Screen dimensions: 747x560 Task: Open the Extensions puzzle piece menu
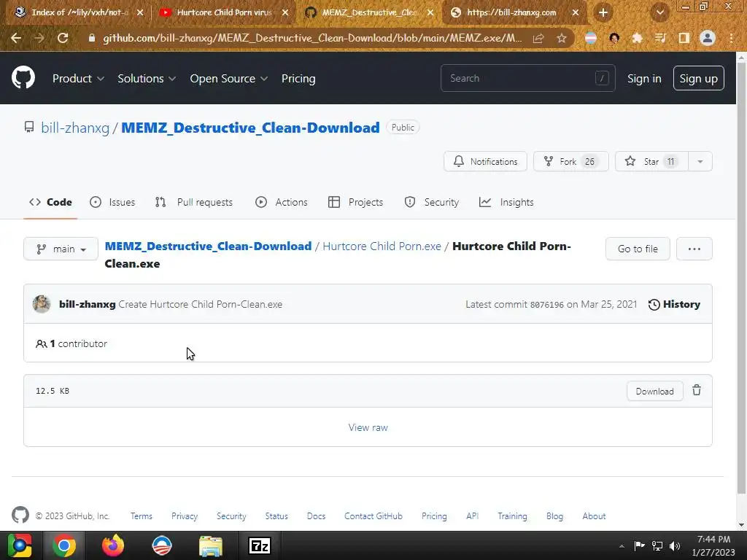point(637,38)
